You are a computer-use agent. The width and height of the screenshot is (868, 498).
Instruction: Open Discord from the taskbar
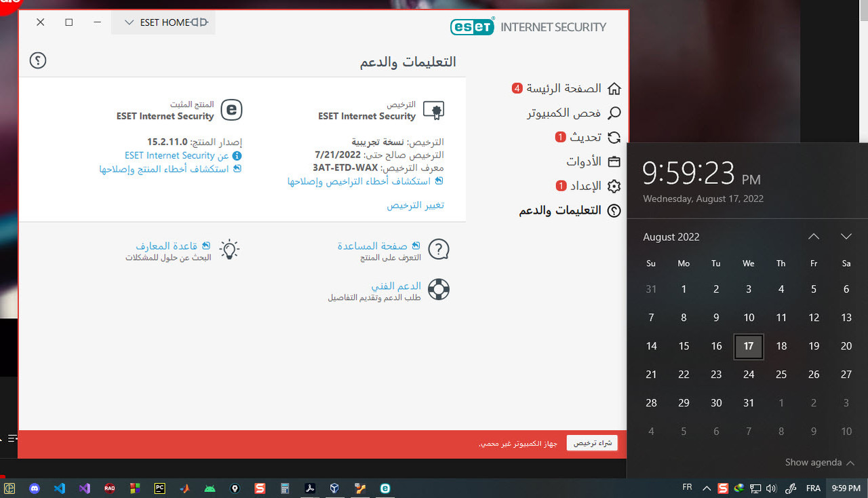(x=35, y=488)
